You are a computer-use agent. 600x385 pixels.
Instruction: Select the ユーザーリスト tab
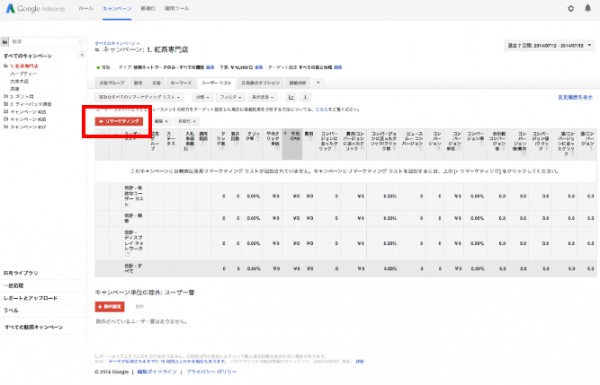coord(217,83)
